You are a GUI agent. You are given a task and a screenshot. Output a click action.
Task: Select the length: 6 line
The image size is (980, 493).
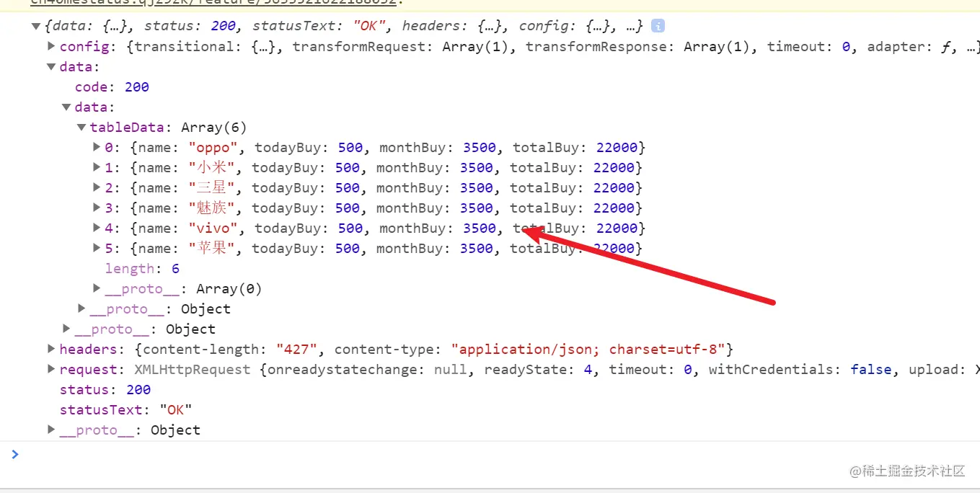(142, 269)
